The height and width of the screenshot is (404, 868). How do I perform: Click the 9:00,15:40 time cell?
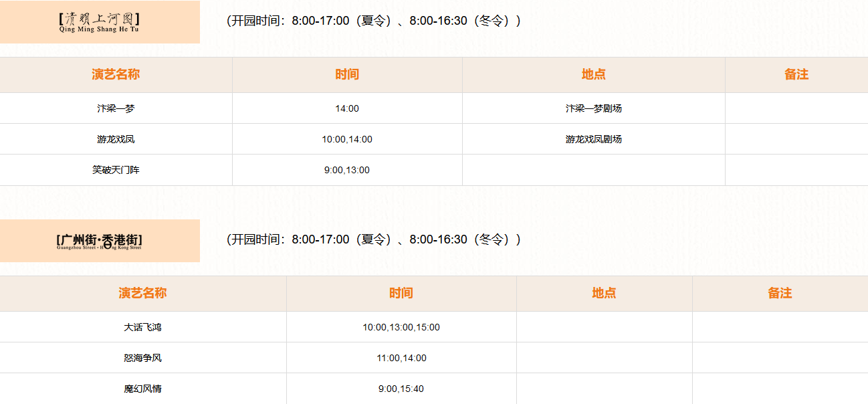point(401,389)
